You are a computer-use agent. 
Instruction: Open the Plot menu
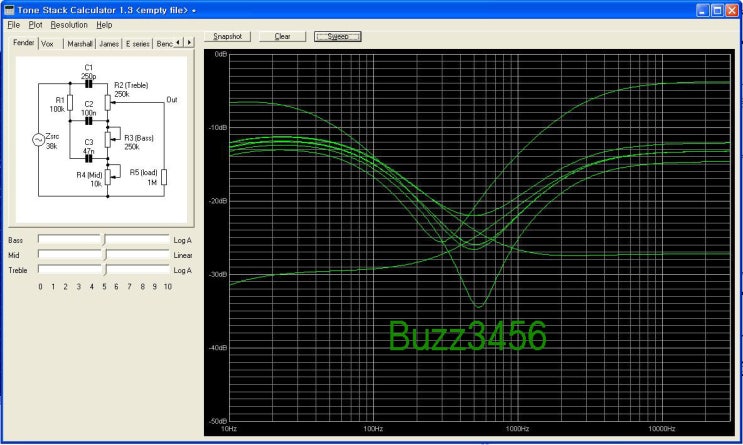(x=35, y=24)
